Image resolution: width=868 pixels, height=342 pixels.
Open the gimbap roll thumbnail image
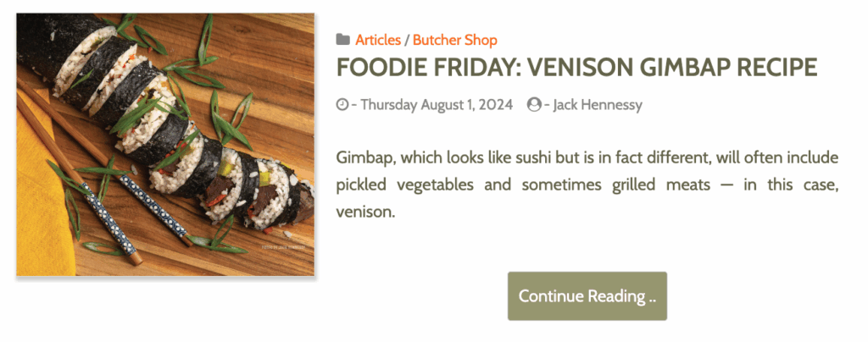coord(165,144)
